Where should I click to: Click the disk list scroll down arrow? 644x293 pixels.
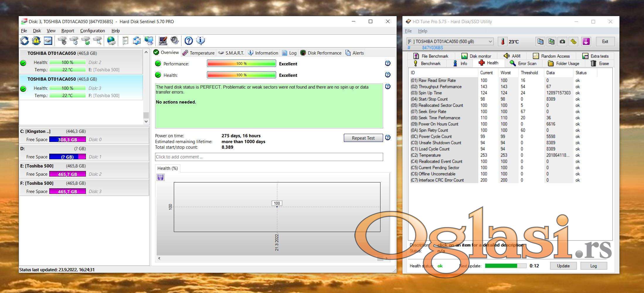146,121
